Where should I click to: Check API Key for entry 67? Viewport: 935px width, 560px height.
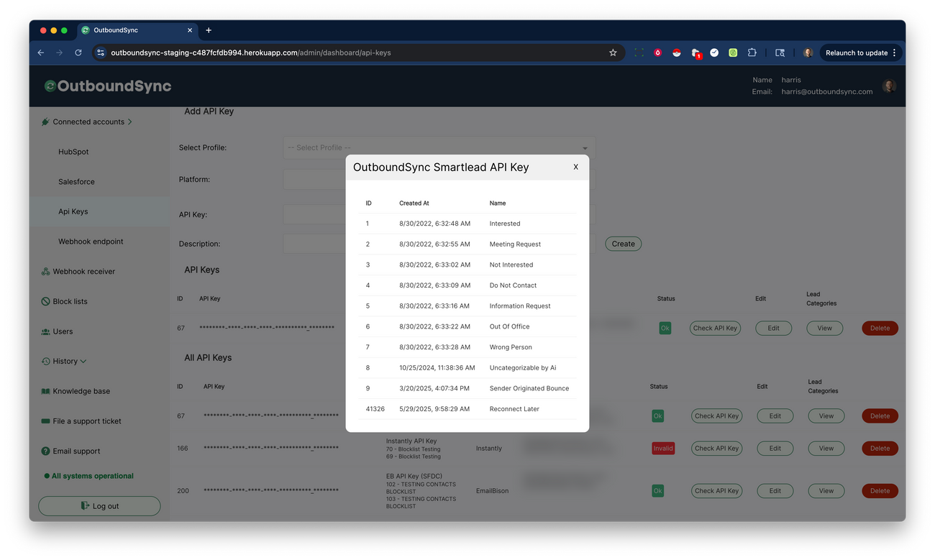pos(715,328)
